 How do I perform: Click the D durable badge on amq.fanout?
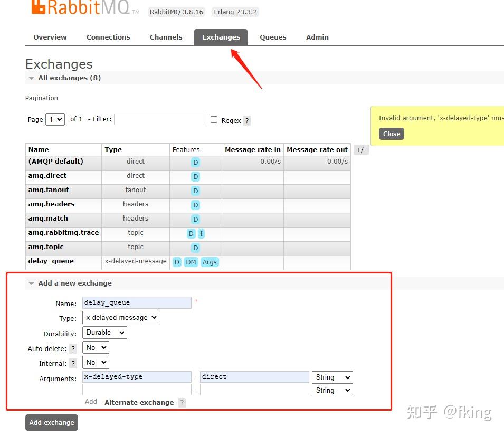pos(195,191)
